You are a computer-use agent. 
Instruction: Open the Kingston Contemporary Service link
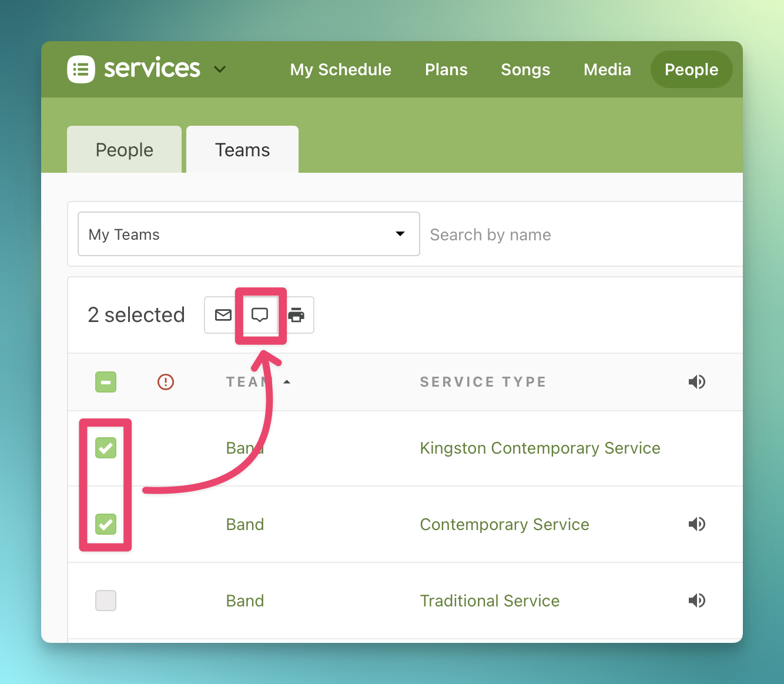click(x=540, y=448)
